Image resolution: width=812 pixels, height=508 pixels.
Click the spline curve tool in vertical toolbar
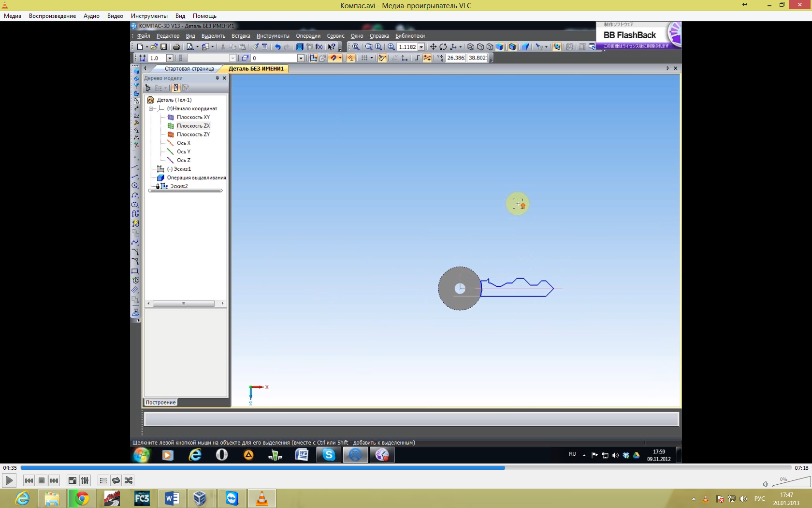(x=136, y=242)
